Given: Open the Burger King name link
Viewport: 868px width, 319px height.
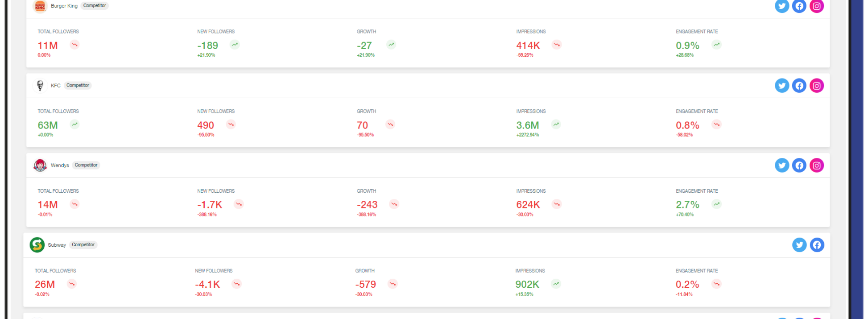Looking at the screenshot, I should tap(64, 6).
